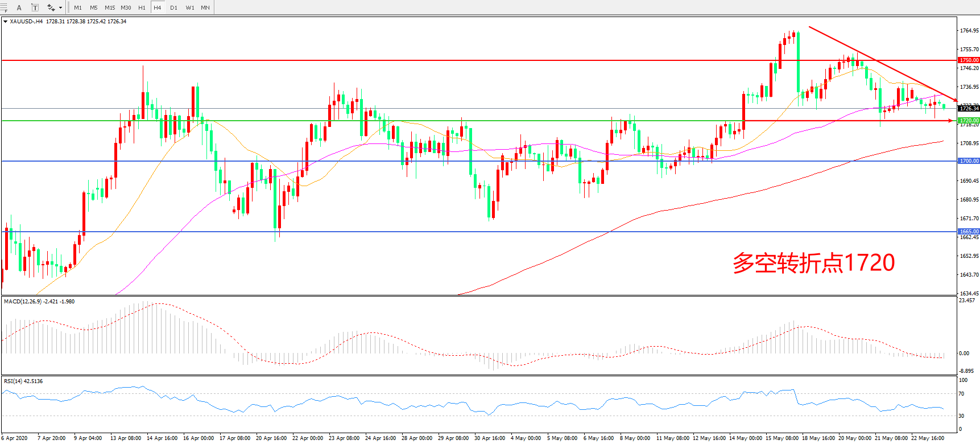The image size is (980, 444).
Task: Click the active H4 timeframe button
Action: click(x=158, y=7)
